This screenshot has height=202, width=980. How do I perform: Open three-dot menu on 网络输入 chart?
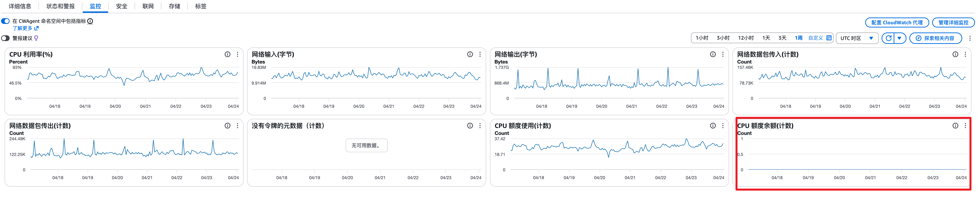(x=480, y=54)
